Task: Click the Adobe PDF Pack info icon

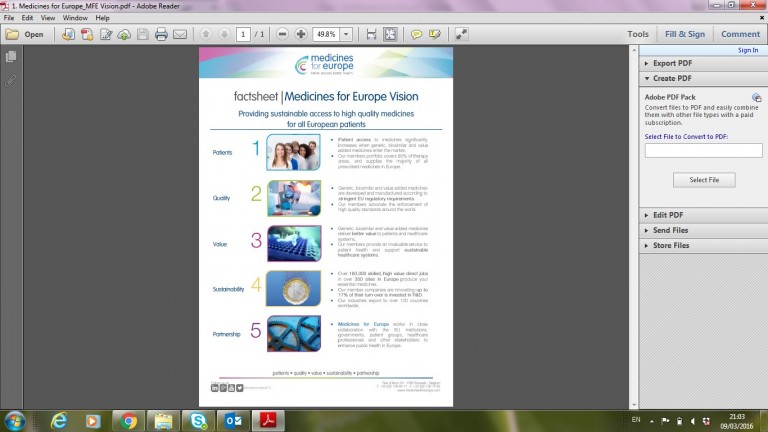Action: [x=757, y=97]
